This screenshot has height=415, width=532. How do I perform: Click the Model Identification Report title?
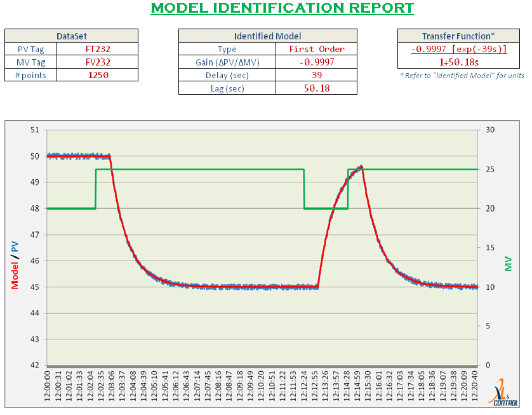(283, 8)
